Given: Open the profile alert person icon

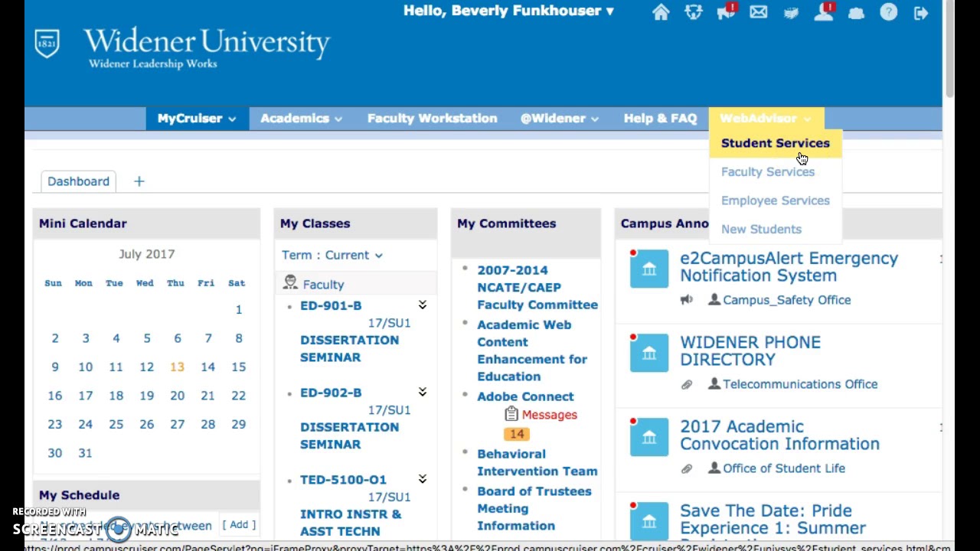Looking at the screenshot, I should coord(824,12).
